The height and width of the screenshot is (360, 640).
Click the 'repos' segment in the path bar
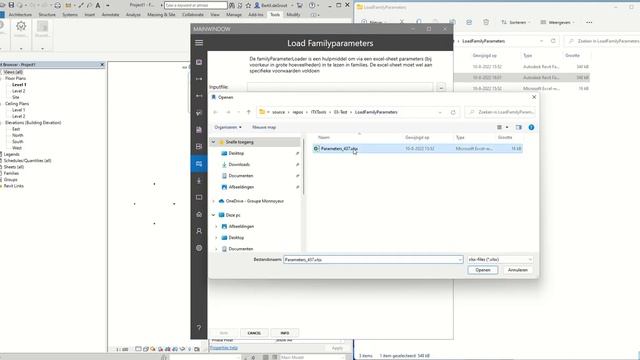[298, 112]
